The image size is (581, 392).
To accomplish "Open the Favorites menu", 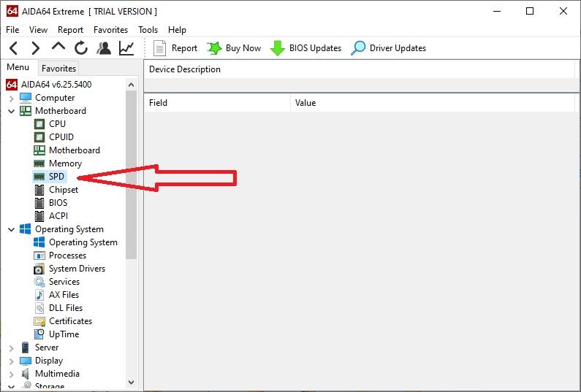I will click(110, 30).
